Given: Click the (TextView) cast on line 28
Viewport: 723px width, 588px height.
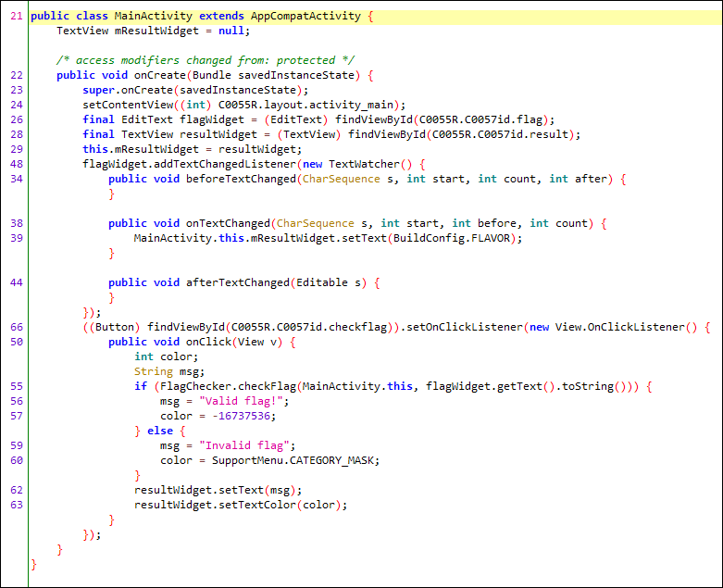Looking at the screenshot, I should (x=309, y=134).
